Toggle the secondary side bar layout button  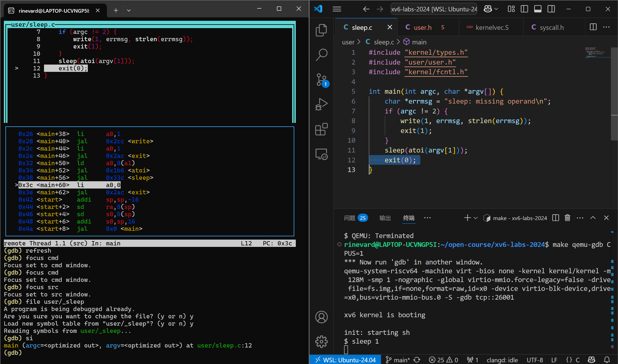551,9
